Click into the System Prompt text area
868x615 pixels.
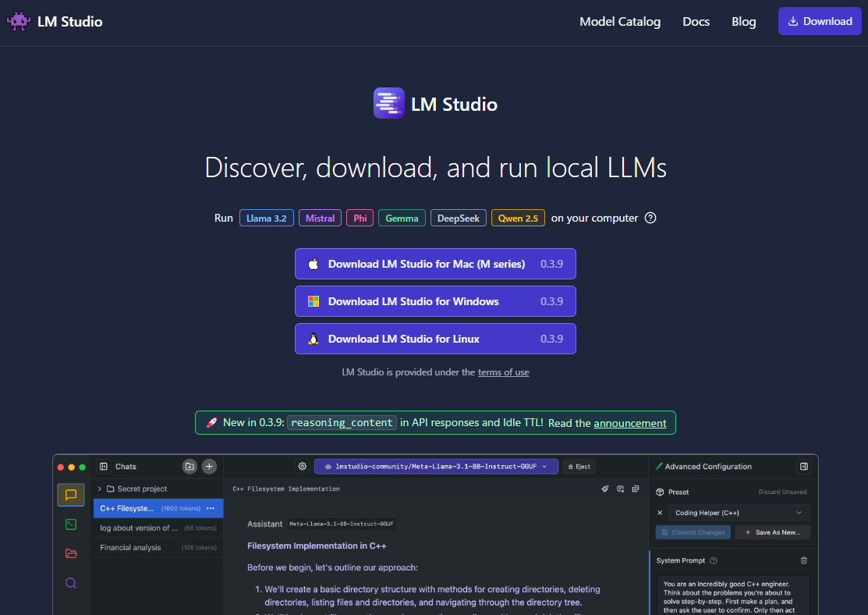pyautogui.click(x=733, y=595)
